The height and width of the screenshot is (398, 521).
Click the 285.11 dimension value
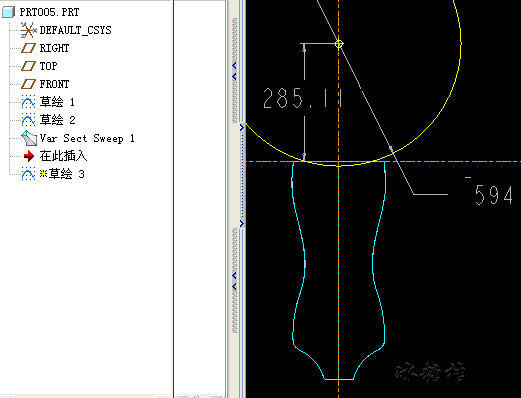pos(303,99)
